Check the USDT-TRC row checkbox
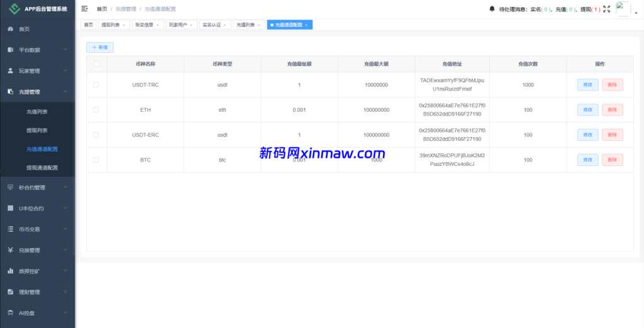Screen dimensions: 644x328 click(96, 85)
